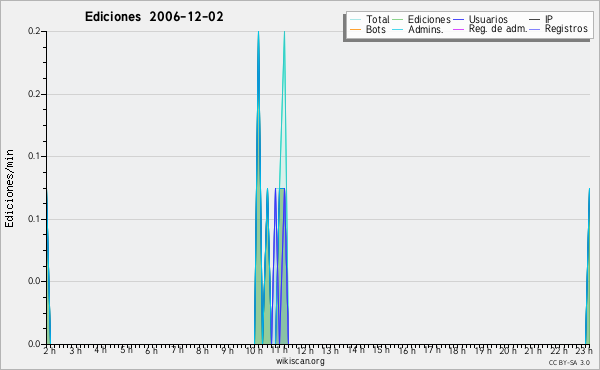
Task: Click the '12 h' x-axis label
Action: click(x=305, y=350)
